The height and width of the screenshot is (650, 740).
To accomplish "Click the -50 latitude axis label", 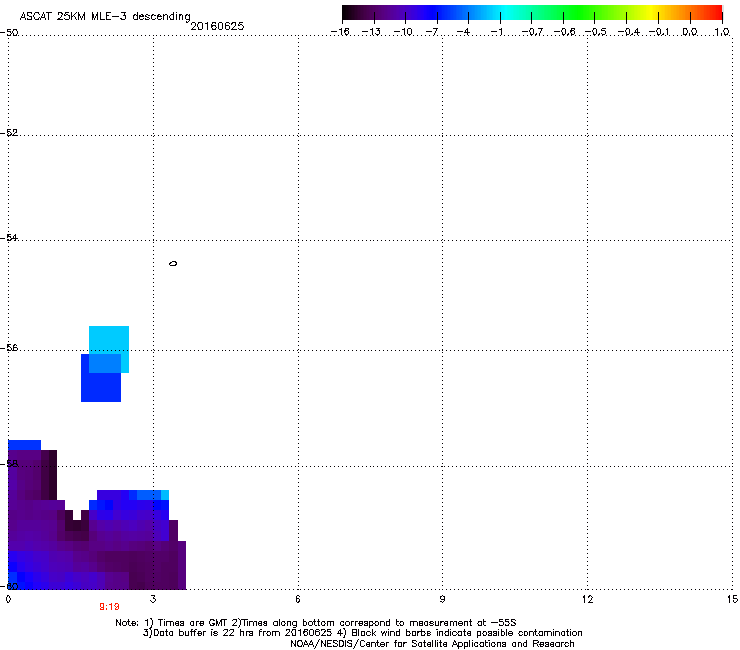I will coord(9,33).
